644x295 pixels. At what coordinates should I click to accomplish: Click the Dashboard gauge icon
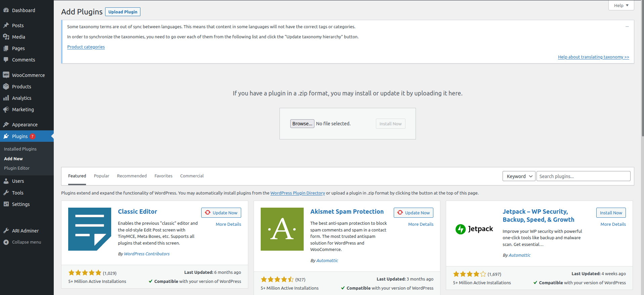[6, 10]
